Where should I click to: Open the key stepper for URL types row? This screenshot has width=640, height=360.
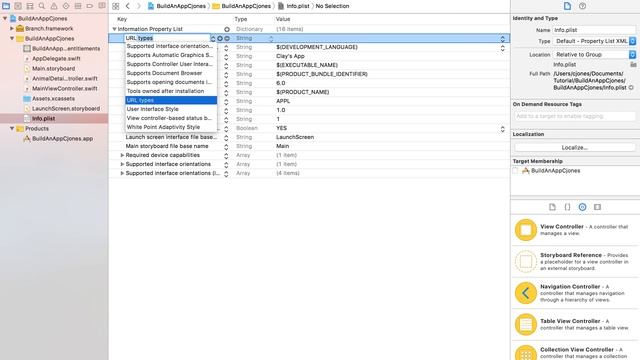tap(213, 38)
